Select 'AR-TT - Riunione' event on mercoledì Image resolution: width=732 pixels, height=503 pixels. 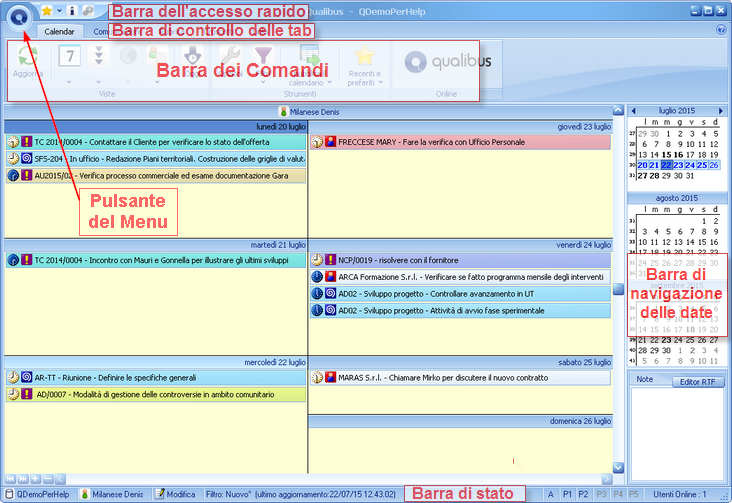156,377
